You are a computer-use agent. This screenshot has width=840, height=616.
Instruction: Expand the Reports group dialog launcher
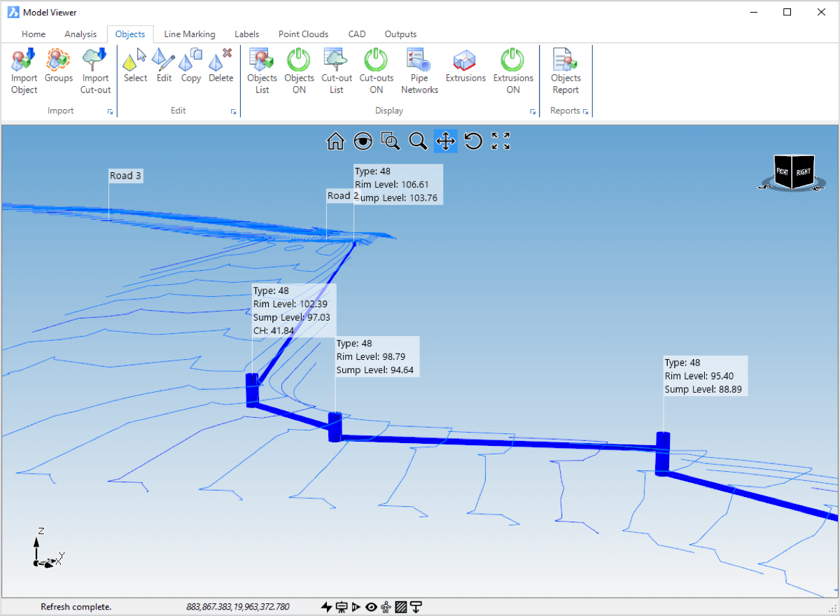586,112
